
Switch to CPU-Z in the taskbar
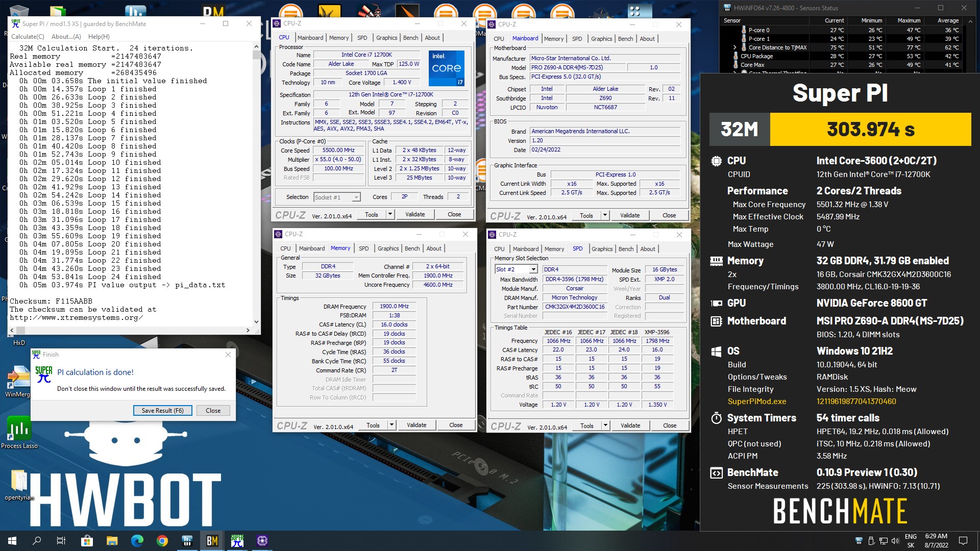pyautogui.click(x=262, y=541)
